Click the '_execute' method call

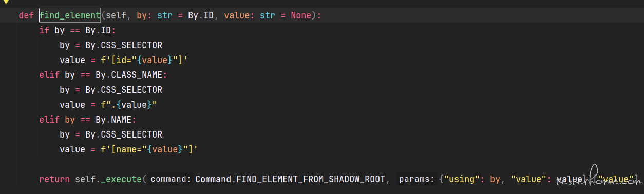click(x=121, y=180)
